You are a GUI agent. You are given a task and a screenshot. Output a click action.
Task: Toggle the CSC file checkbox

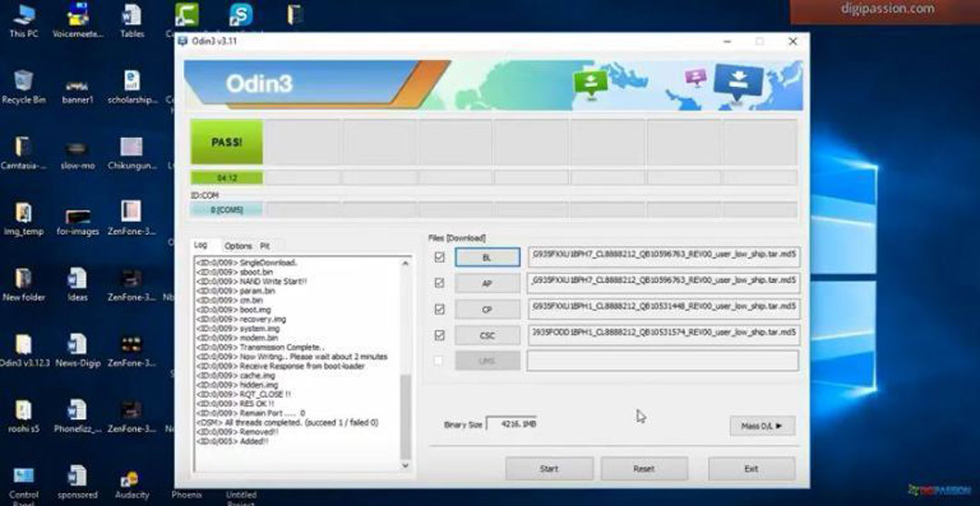pyautogui.click(x=440, y=335)
